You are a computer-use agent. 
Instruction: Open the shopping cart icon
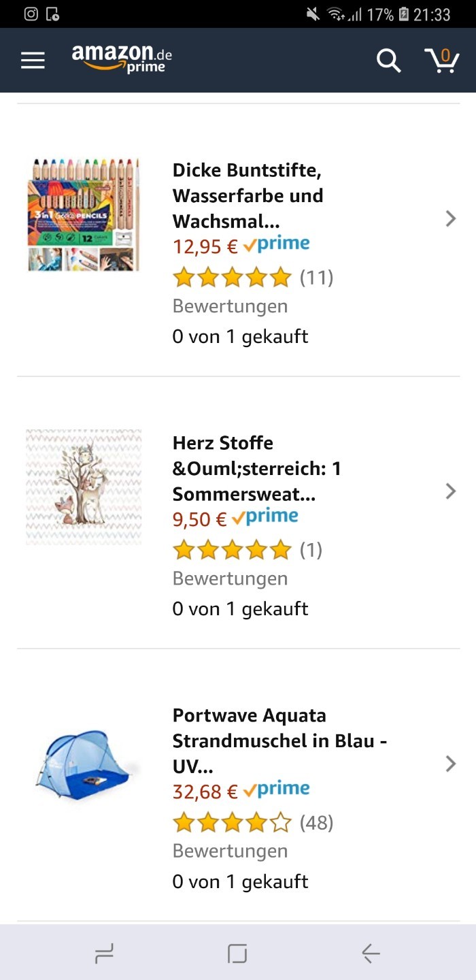tap(441, 61)
